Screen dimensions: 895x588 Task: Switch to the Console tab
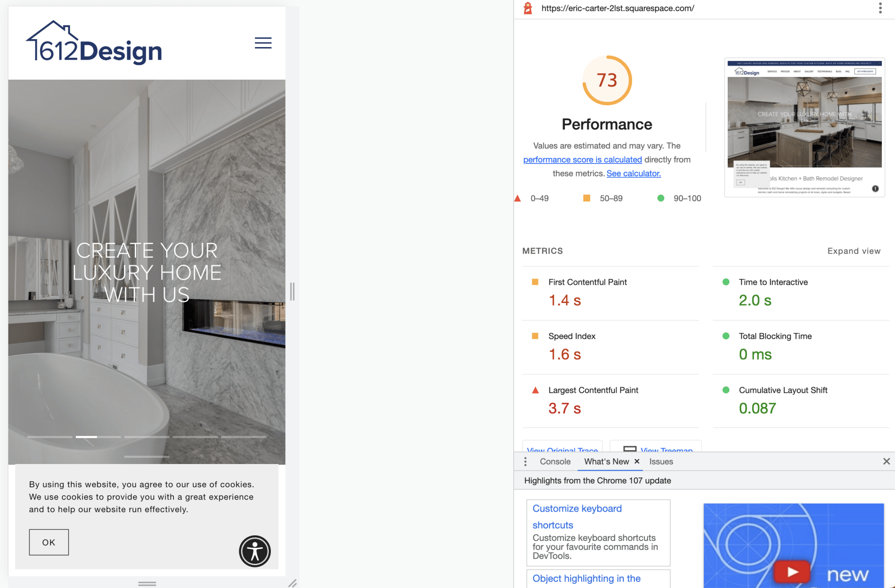click(555, 461)
